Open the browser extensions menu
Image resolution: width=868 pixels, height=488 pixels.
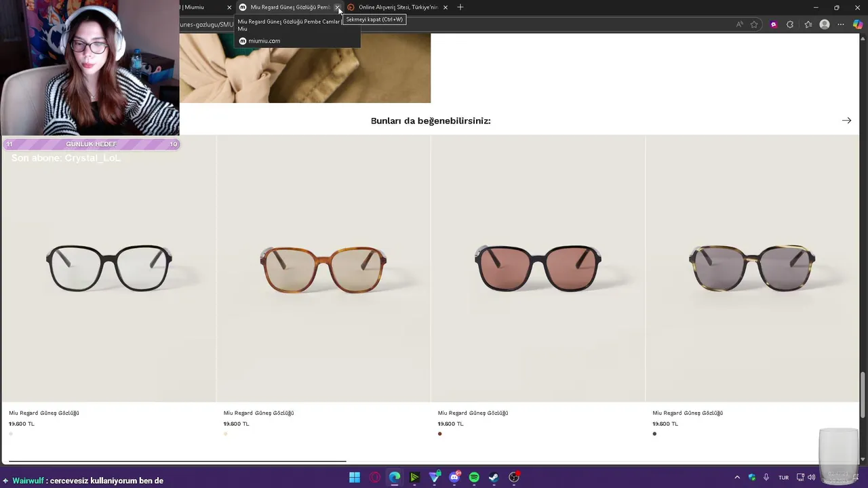[790, 24]
